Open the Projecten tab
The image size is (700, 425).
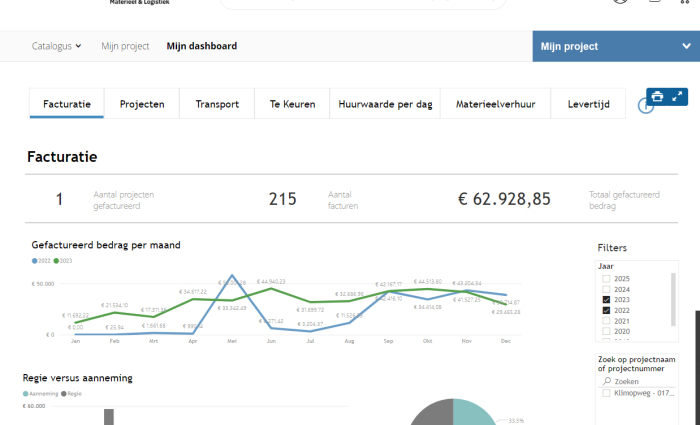(x=142, y=104)
